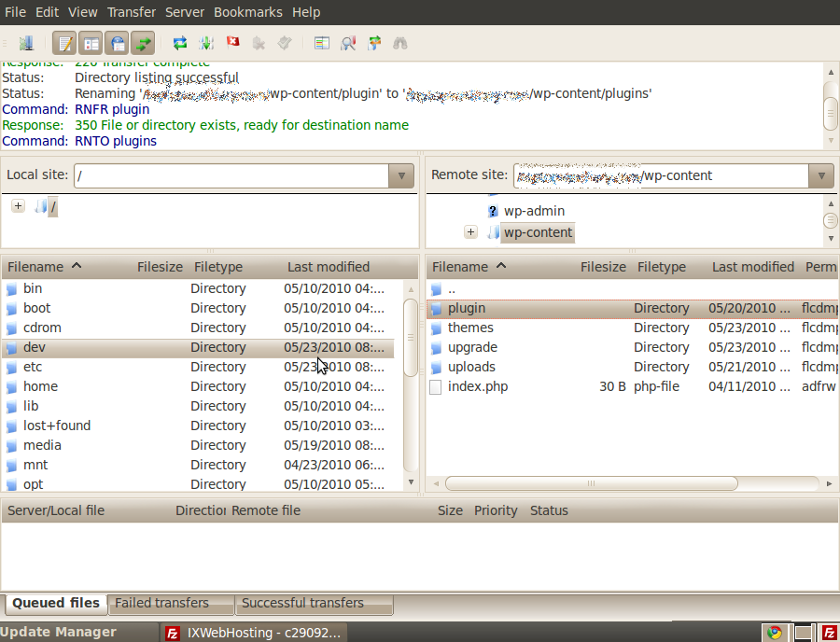Open the Help menu
Viewport: 840px width, 642px height.
click(x=306, y=12)
